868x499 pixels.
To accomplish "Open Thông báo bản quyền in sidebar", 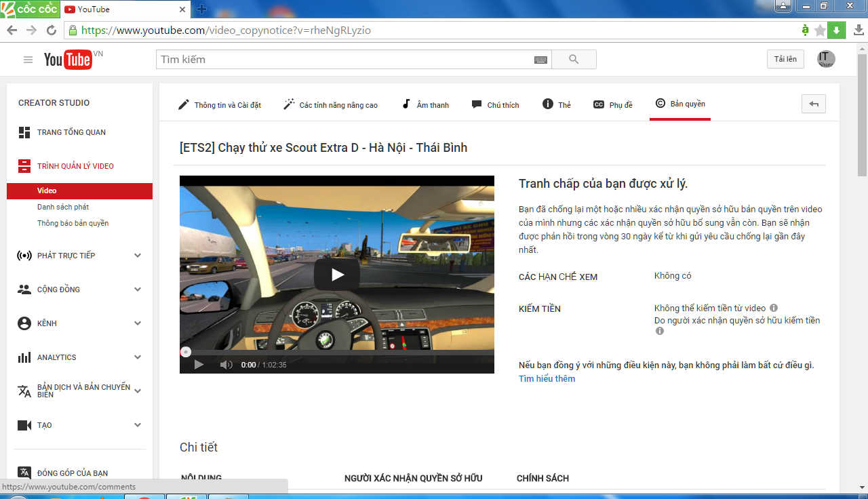I will tap(73, 223).
